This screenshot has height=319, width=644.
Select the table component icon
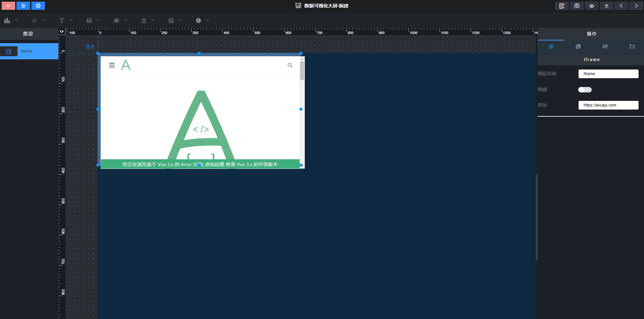171,21
